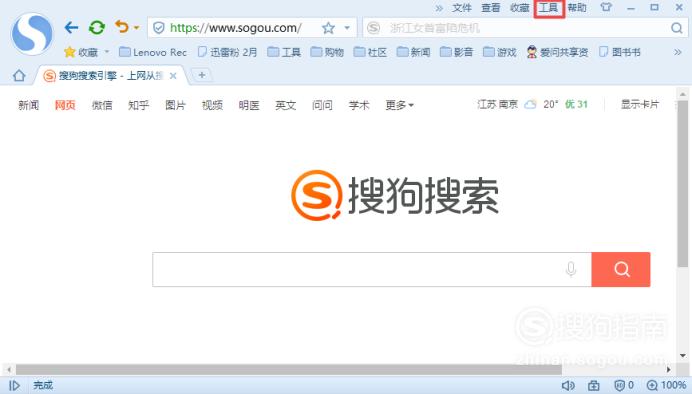Click the 显示卡片 link

pos(640,105)
